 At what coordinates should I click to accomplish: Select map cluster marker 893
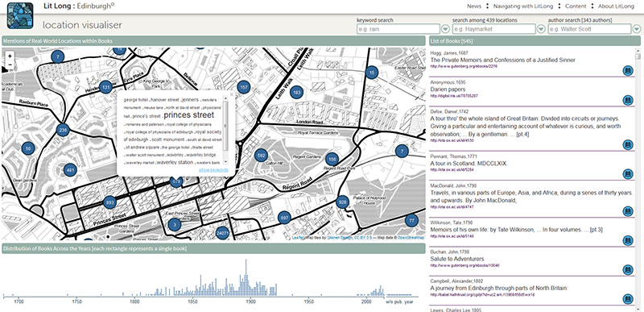pos(109,202)
